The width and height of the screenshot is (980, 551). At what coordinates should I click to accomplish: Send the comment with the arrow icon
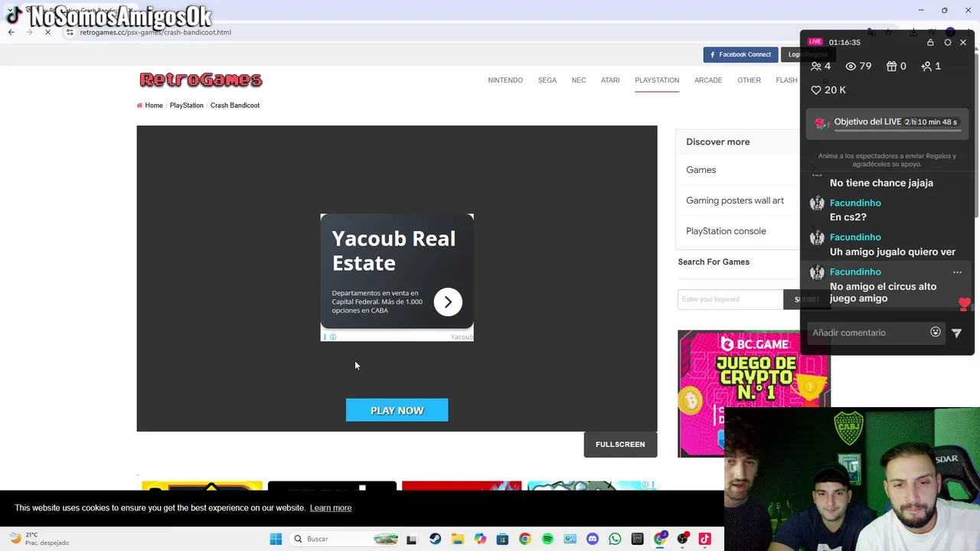coord(957,333)
